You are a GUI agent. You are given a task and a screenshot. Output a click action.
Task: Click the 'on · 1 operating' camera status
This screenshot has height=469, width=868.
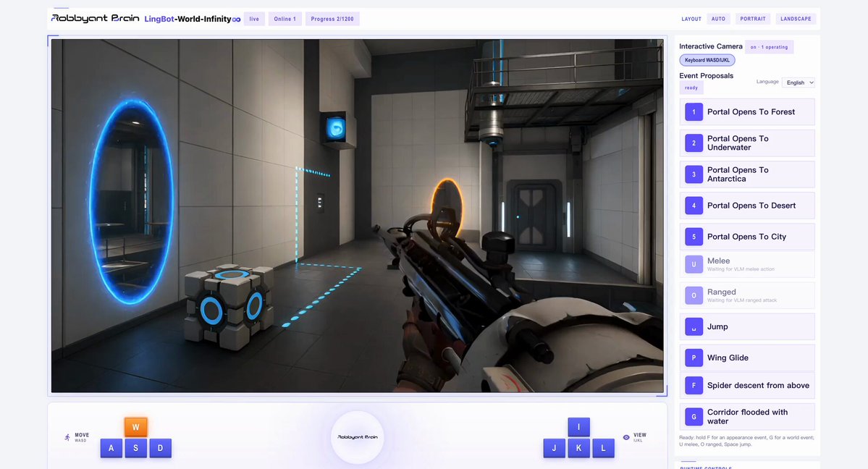(769, 47)
